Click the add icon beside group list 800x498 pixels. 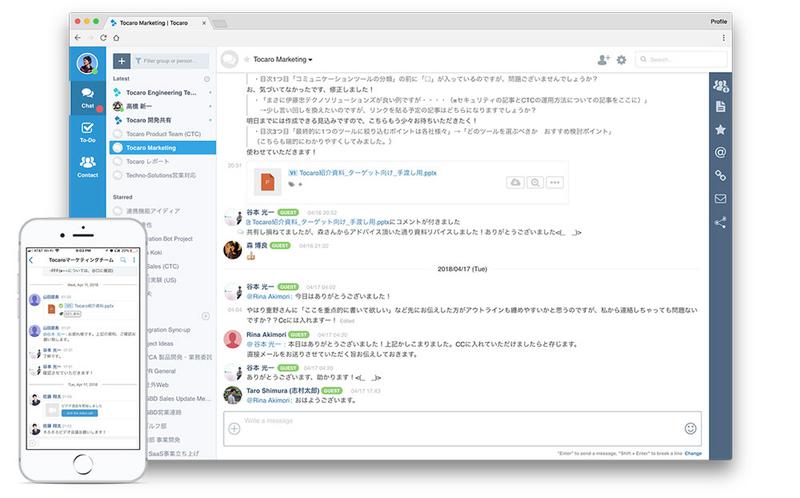pyautogui.click(x=206, y=316)
